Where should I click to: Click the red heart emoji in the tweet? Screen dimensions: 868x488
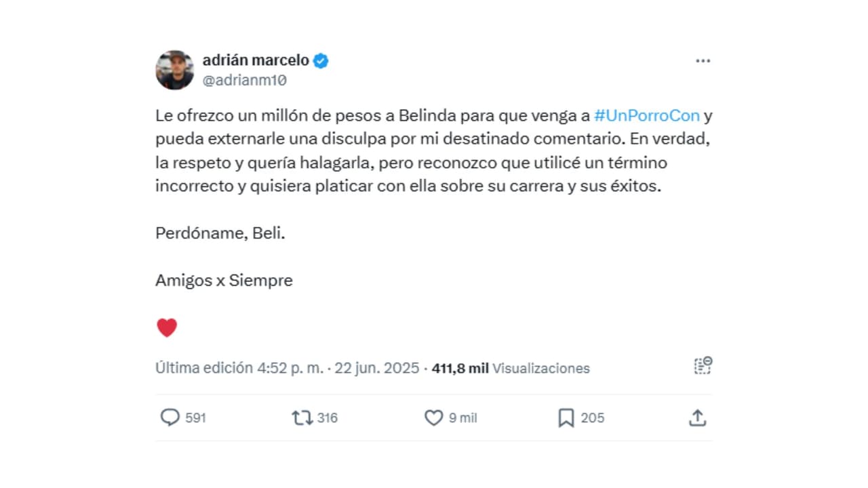click(167, 327)
